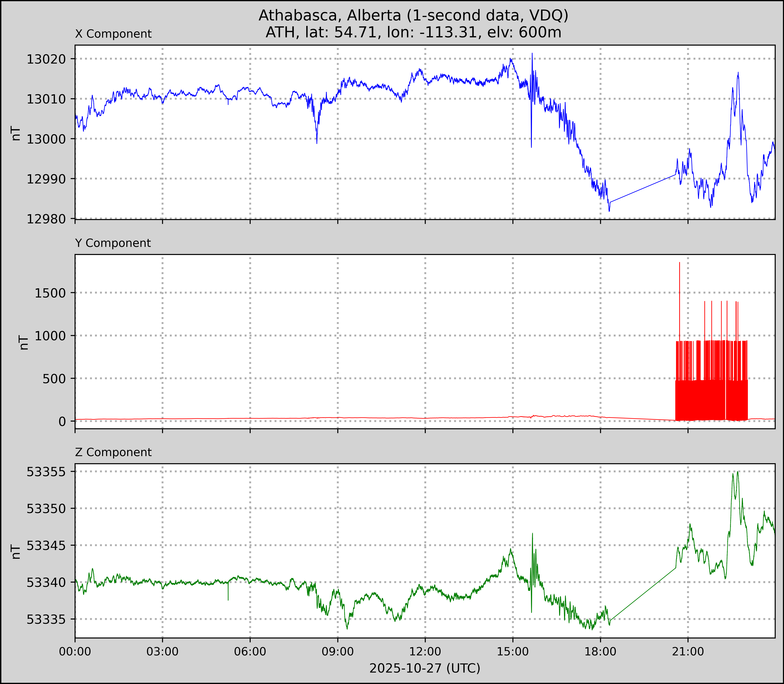Click the 'Y Component' panel label
This screenshot has height=684, width=784.
coord(113,243)
